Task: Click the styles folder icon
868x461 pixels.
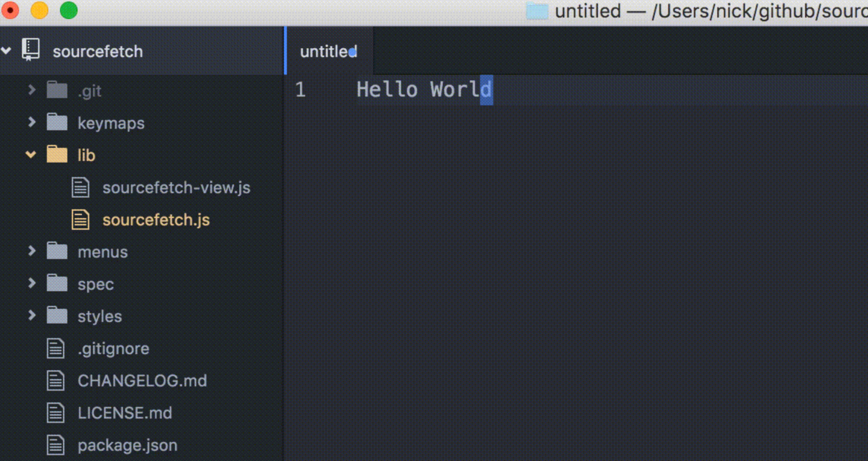Action: pos(57,315)
